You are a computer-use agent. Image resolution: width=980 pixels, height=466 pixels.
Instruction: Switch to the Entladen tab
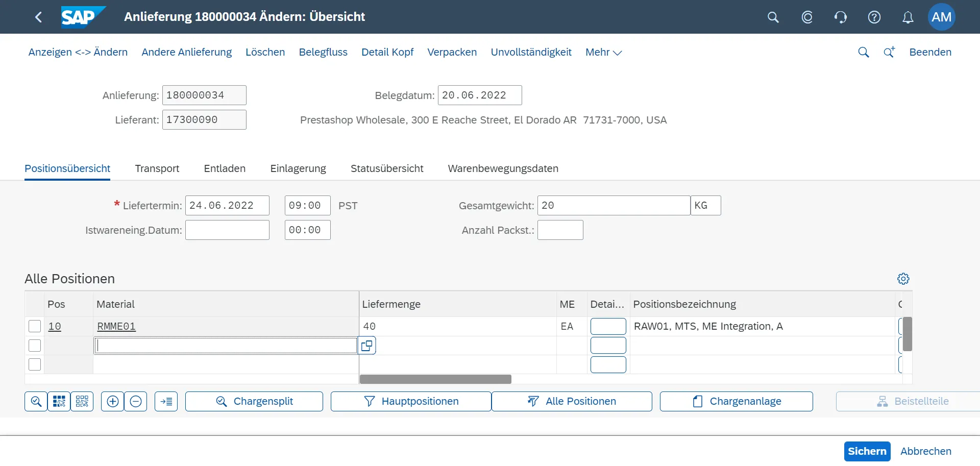pos(225,168)
